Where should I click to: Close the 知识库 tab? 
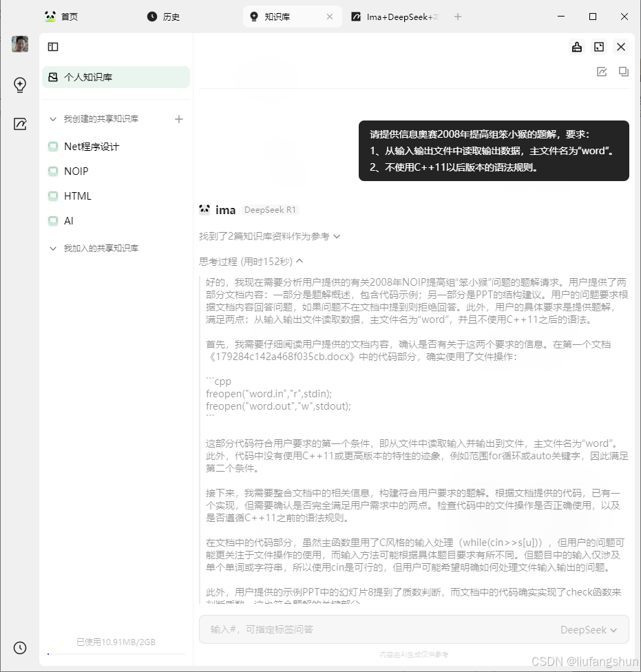pyautogui.click(x=330, y=17)
